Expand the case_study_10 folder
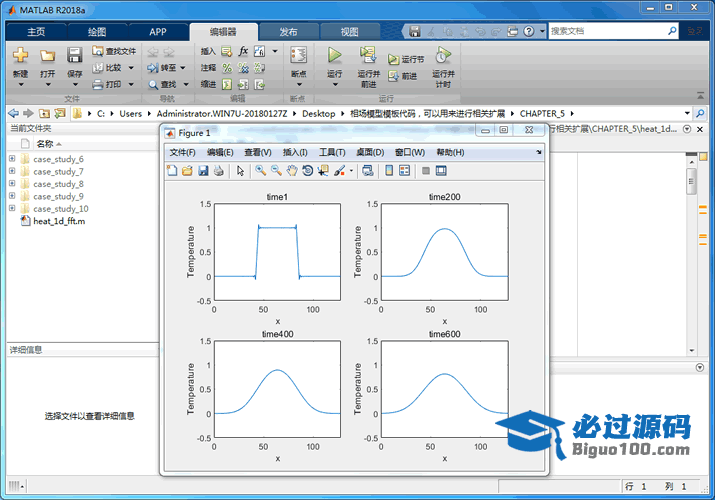The image size is (715, 500). (12, 208)
